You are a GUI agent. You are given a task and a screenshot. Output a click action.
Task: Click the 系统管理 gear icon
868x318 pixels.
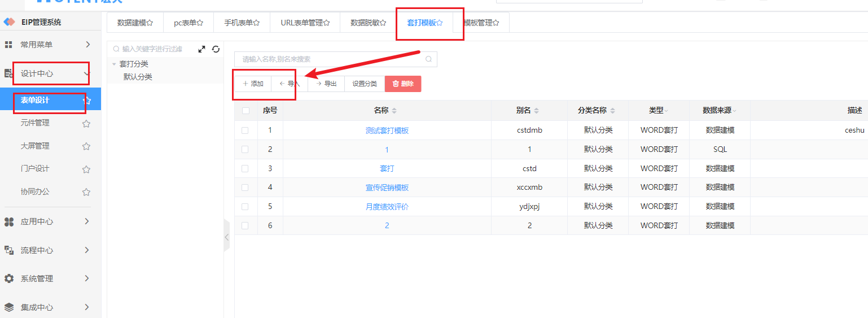point(8,278)
